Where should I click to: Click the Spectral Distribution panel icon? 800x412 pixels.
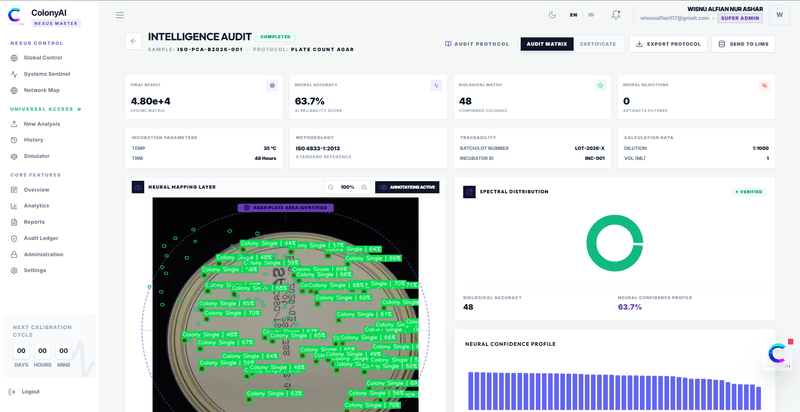coord(469,192)
